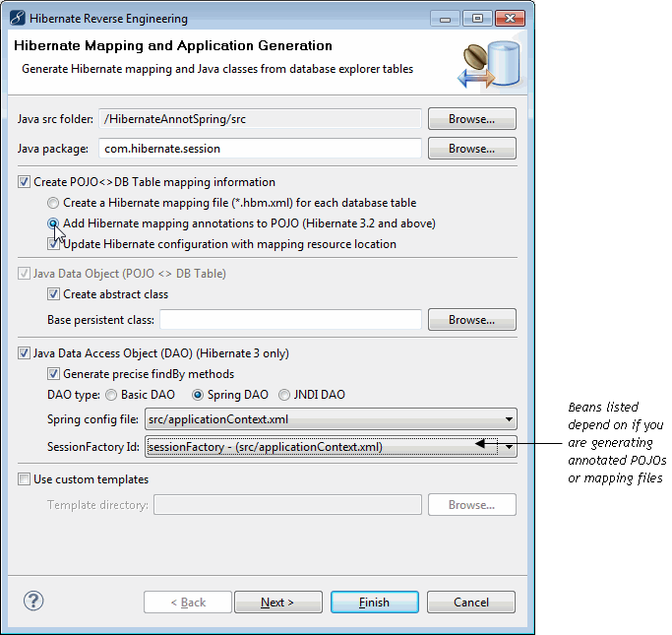Select the hbm.xml mapping file option

point(53,203)
